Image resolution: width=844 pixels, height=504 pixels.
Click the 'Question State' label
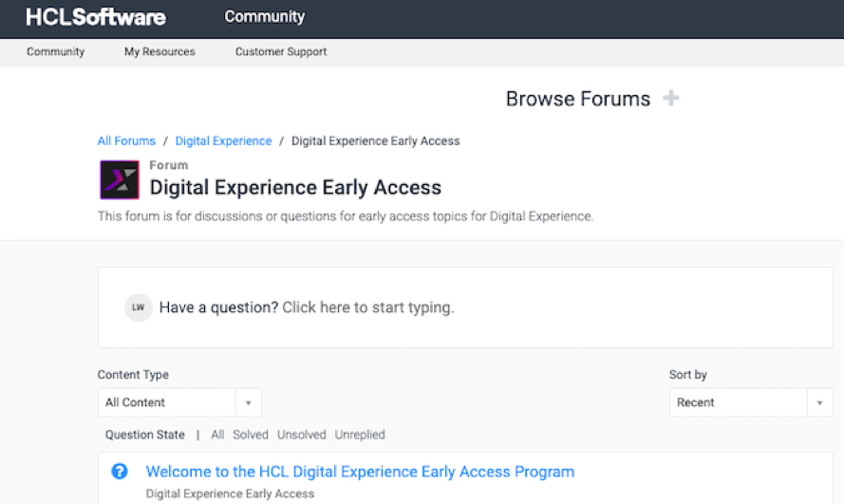(145, 435)
